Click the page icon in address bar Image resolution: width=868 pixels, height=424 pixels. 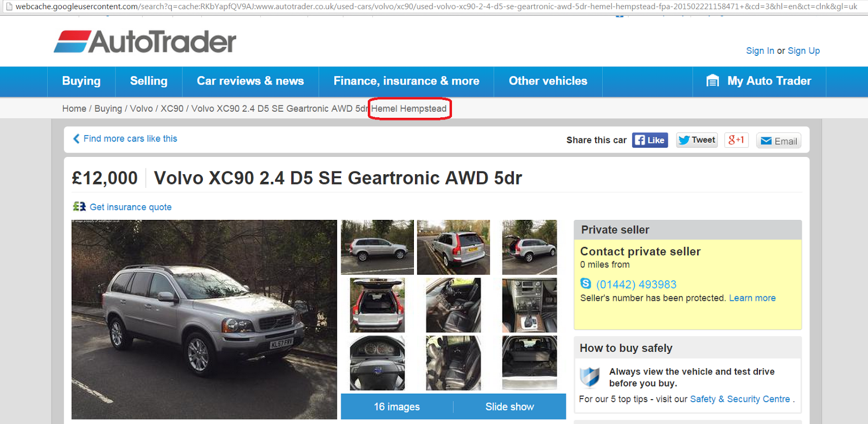click(x=9, y=7)
